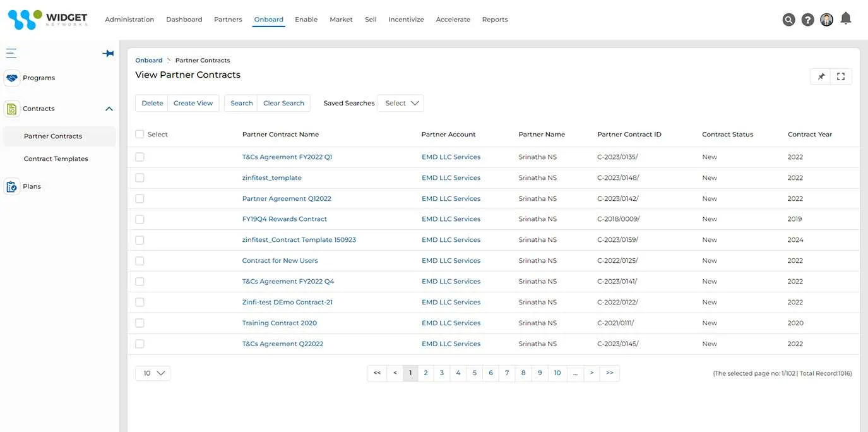The width and height of the screenshot is (868, 432).
Task: Click the Create View button
Action: tap(193, 103)
